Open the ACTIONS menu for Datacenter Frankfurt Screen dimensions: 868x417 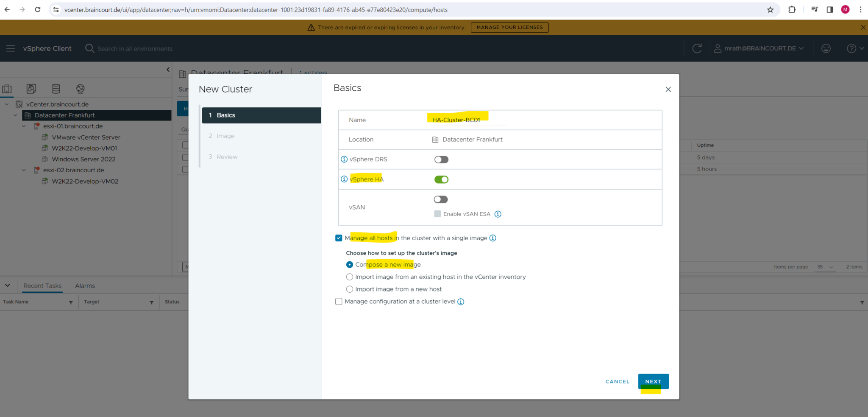(x=313, y=73)
